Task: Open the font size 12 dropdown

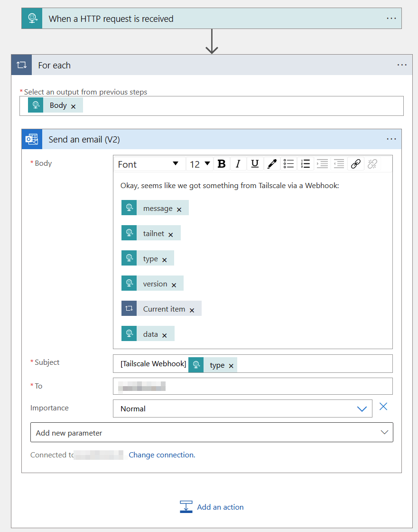Action: pos(200,164)
